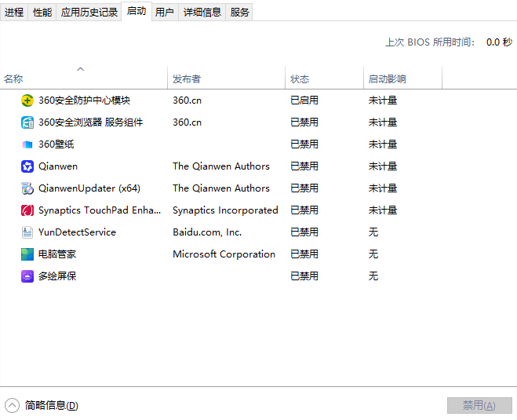The height and width of the screenshot is (420, 517).
Task: Select the QianwenUpdater (x64) entry
Action: (x=89, y=188)
